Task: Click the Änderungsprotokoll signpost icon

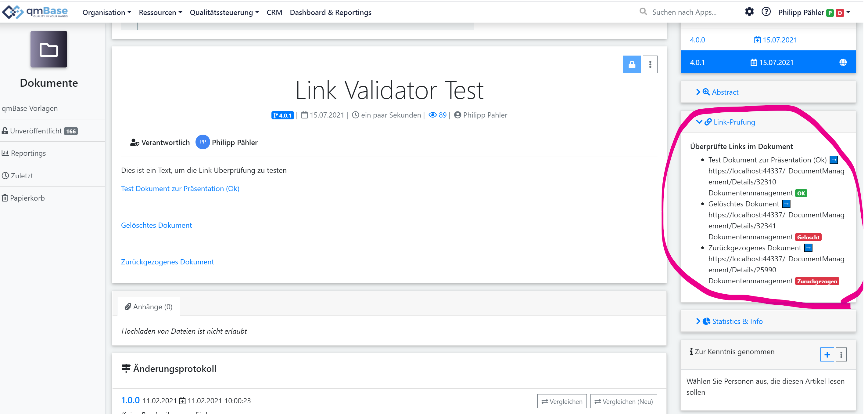Action: [x=126, y=369]
